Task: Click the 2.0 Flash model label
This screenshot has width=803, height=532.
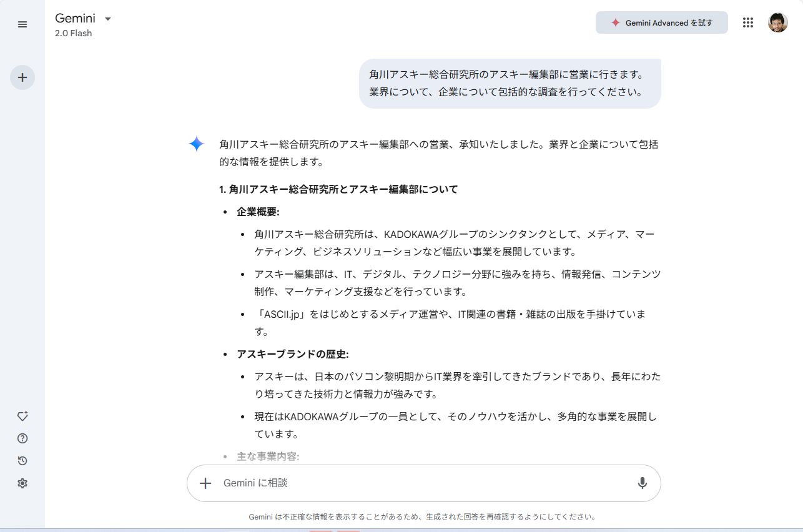Action: (73, 34)
